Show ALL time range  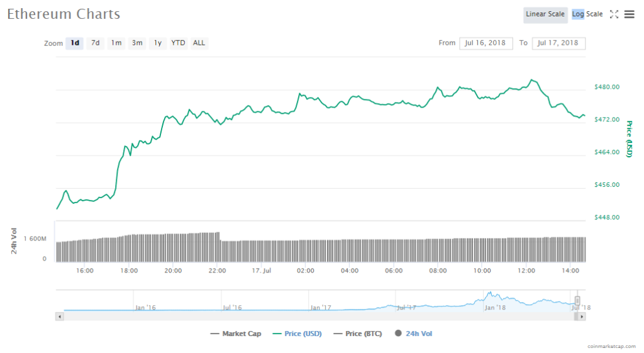pyautogui.click(x=199, y=43)
